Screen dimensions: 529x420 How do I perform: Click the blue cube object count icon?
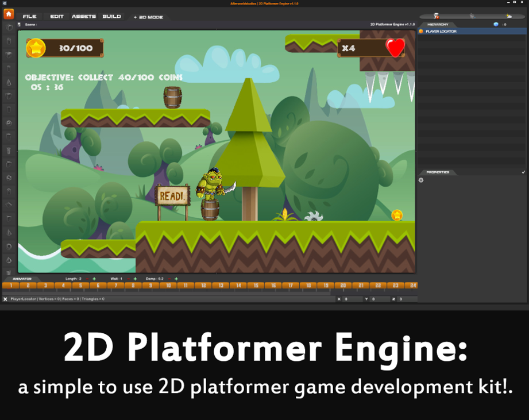click(496, 24)
